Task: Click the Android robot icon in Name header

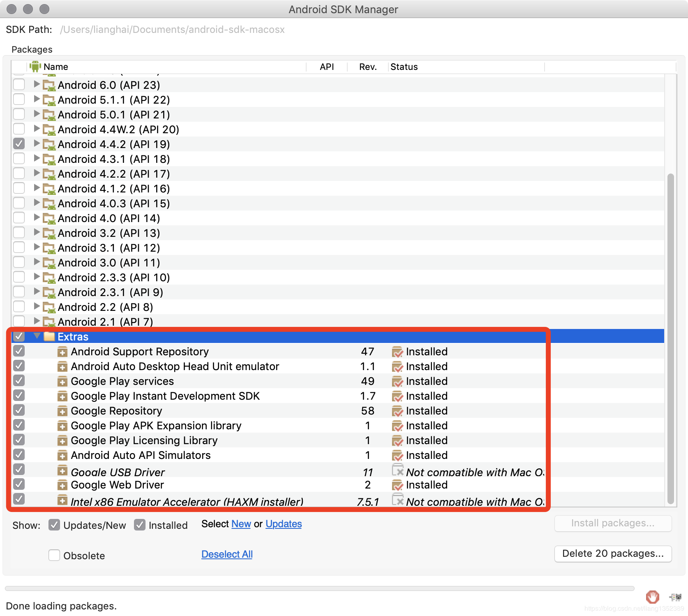Action: (x=35, y=66)
